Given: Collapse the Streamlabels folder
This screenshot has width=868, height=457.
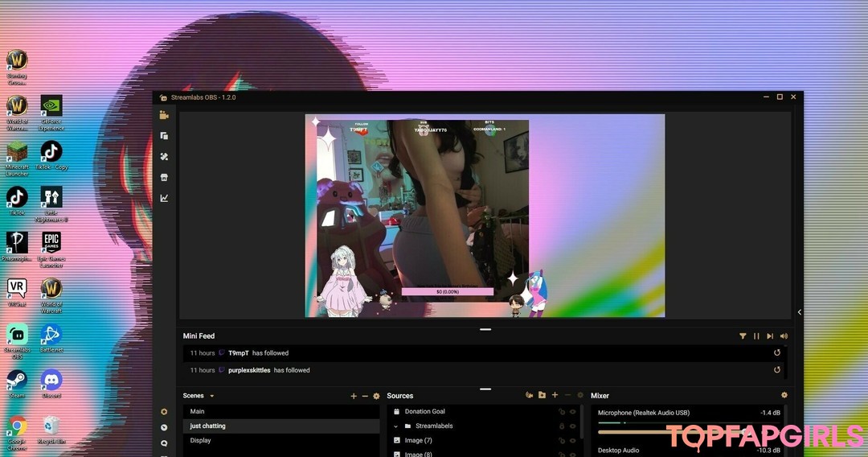Looking at the screenshot, I should (396, 426).
